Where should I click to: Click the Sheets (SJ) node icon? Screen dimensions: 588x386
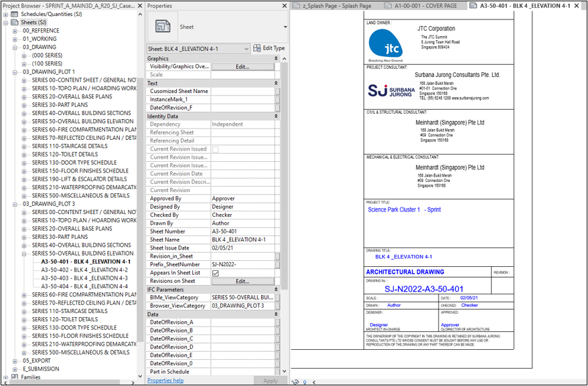coord(15,23)
